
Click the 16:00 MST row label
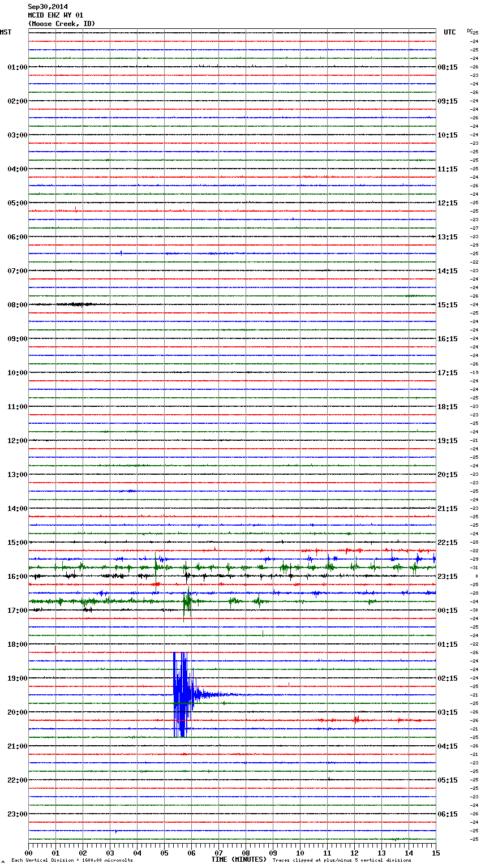click(x=18, y=577)
